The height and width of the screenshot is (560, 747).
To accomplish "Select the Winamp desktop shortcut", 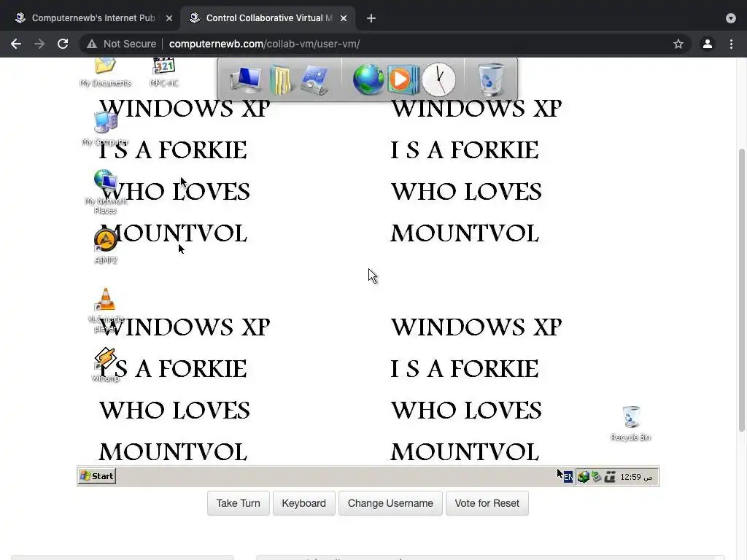I will coord(105,365).
